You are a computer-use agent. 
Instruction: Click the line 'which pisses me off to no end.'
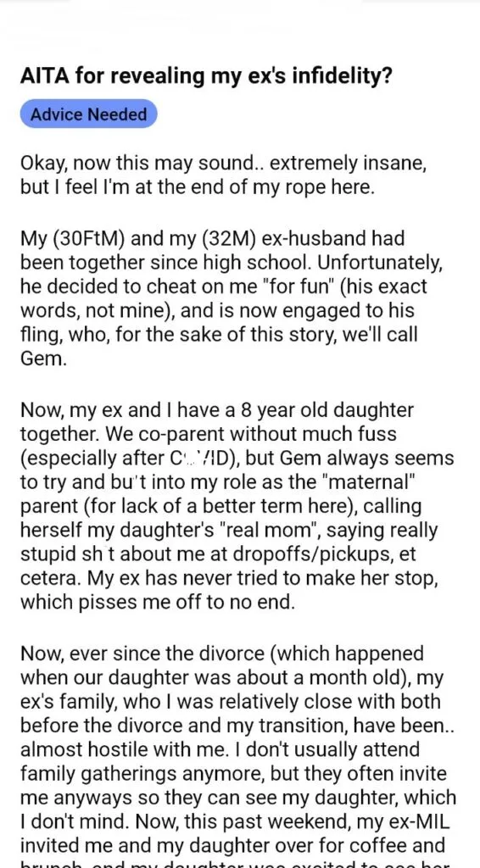coord(157,603)
